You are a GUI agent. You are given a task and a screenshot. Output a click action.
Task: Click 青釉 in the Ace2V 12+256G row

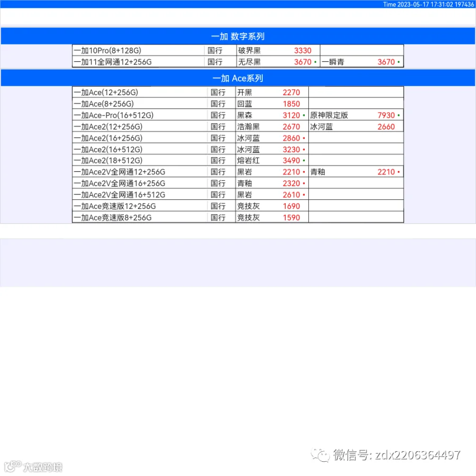pyautogui.click(x=317, y=172)
